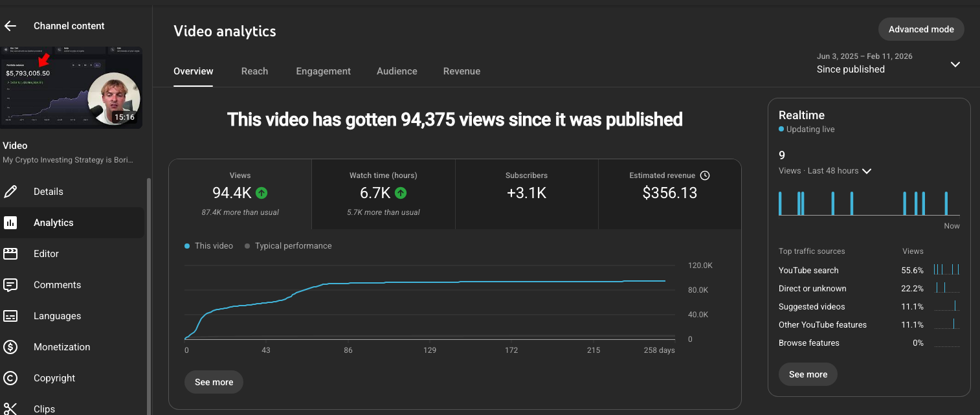Viewport: 980px width, 415px height.
Task: Switch to the Engagement tab
Action: click(x=323, y=71)
